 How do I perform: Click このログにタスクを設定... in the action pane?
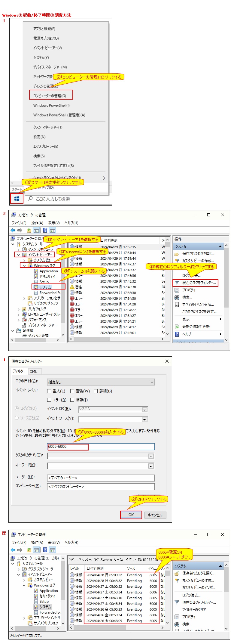199,312
